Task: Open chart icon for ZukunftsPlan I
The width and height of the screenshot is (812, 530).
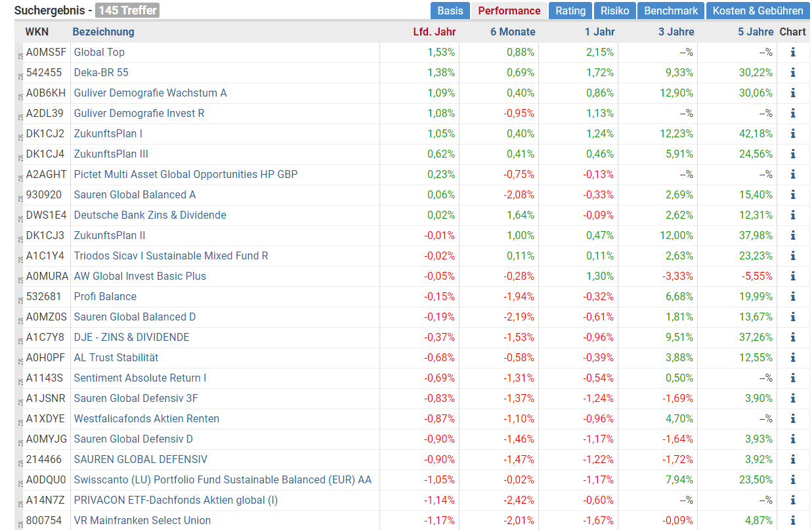Action: tap(793, 134)
